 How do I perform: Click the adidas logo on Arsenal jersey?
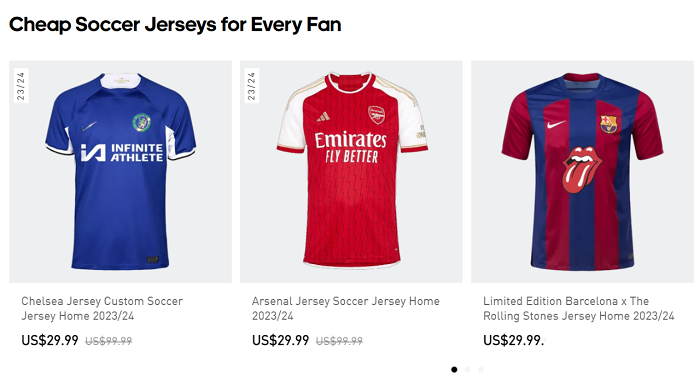coord(324,117)
